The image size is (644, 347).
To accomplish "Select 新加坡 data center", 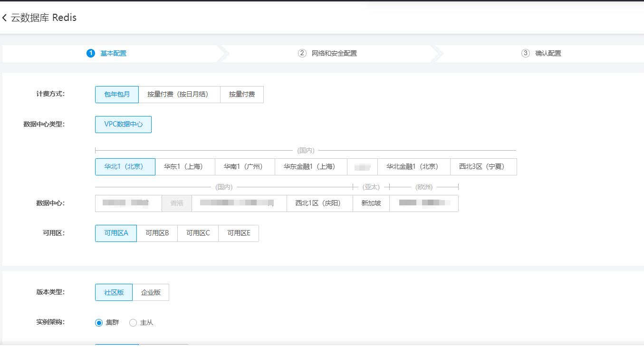I will click(x=371, y=203).
